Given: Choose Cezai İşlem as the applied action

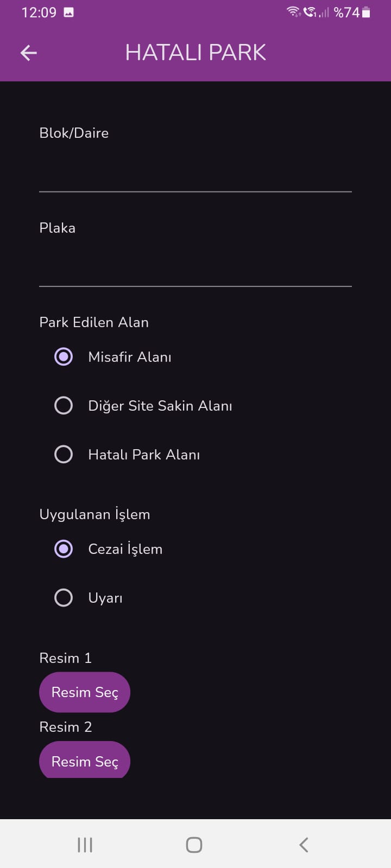Looking at the screenshot, I should [64, 549].
